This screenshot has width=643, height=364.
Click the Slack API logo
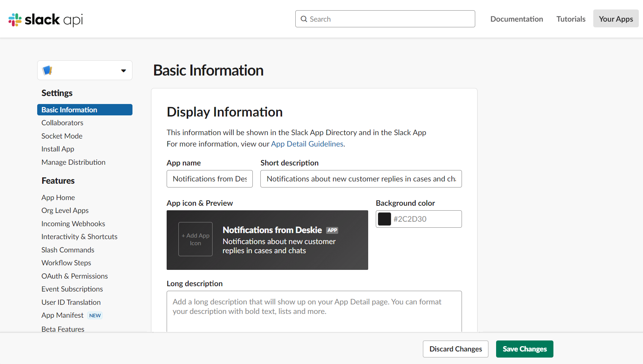46,19
